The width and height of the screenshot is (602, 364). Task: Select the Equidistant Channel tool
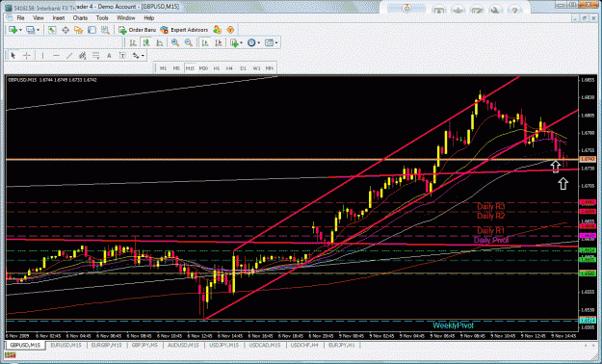[82, 56]
